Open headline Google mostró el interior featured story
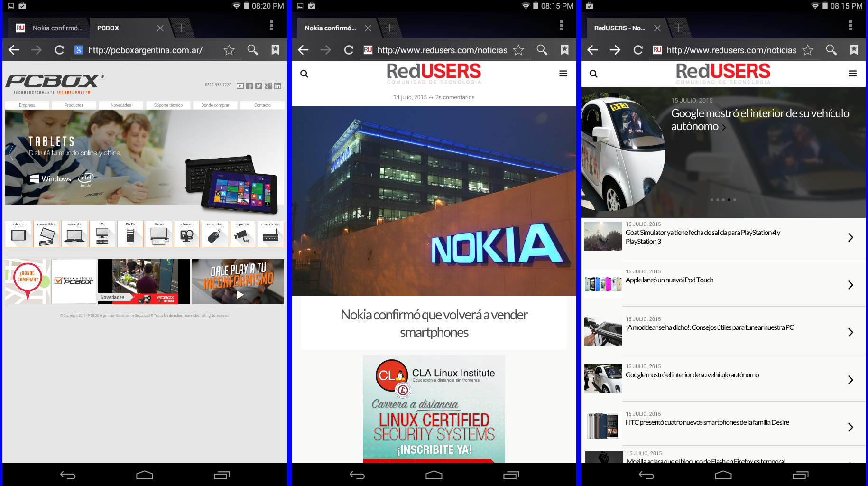The image size is (868, 486). click(760, 120)
